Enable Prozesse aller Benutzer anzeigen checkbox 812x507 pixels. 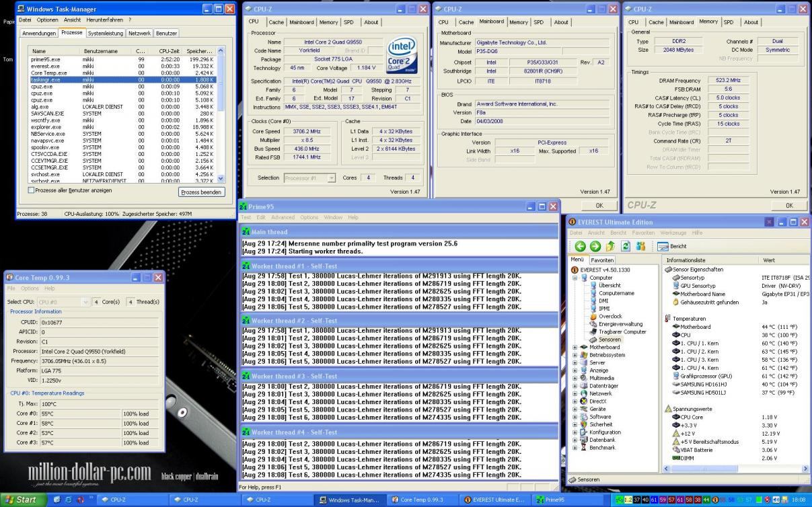pyautogui.click(x=32, y=190)
